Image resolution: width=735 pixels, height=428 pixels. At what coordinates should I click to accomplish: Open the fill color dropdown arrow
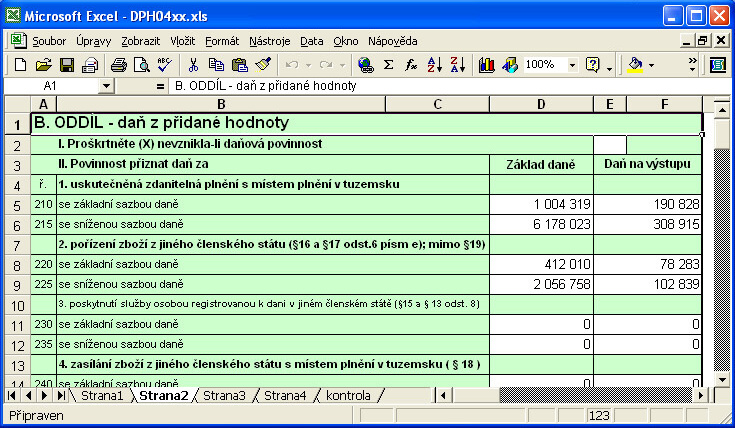651,65
